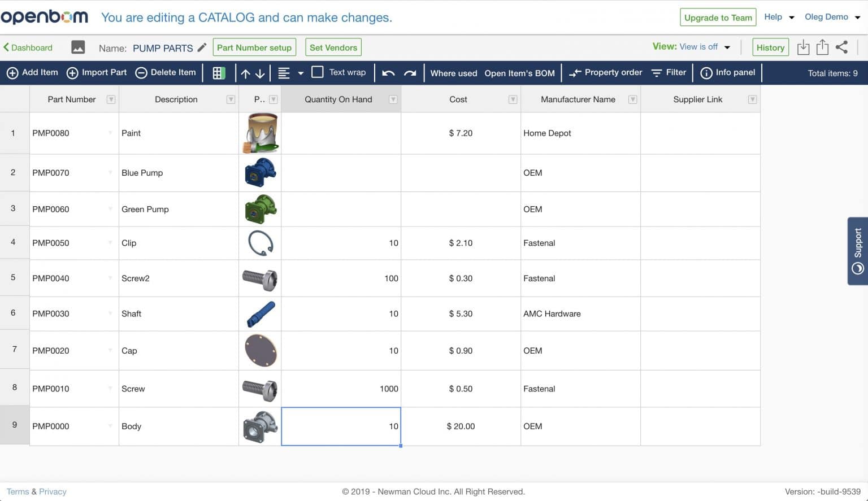Open the filter dropdown on Part Number column
The width and height of the screenshot is (868, 501).
click(x=111, y=99)
